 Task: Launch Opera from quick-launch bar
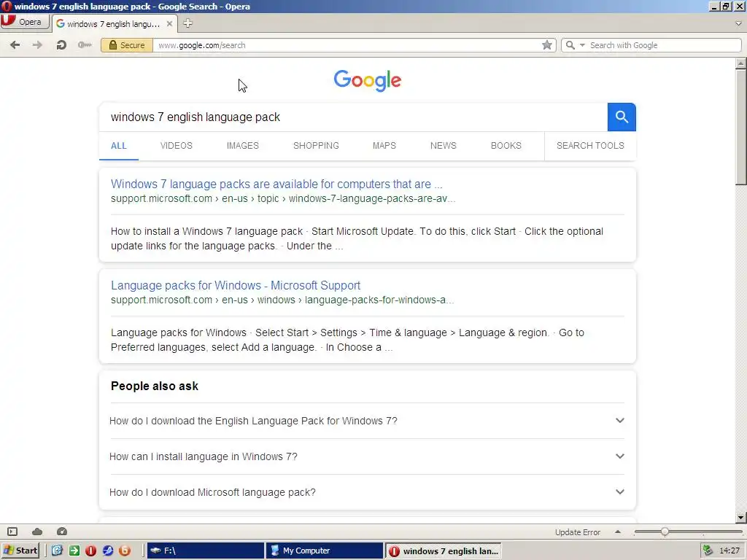91,551
